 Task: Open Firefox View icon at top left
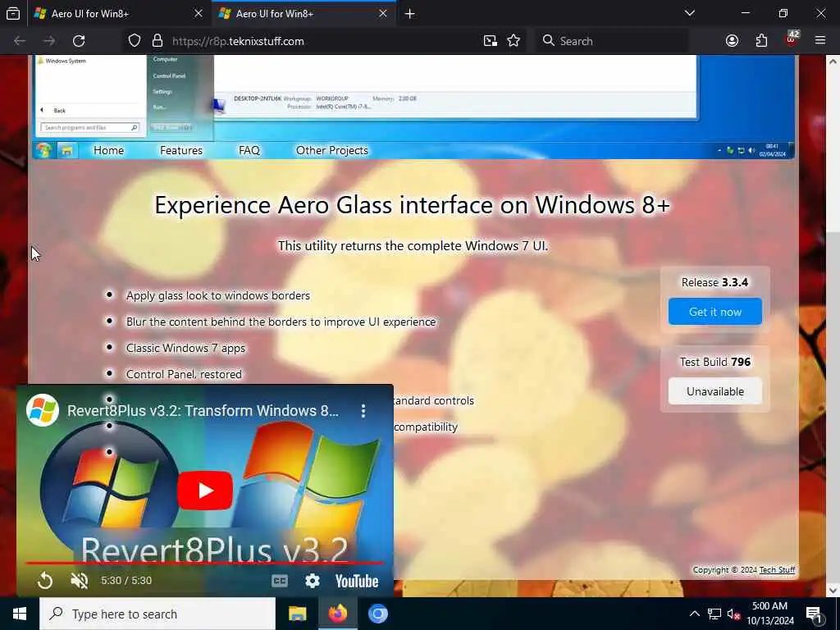[13, 13]
